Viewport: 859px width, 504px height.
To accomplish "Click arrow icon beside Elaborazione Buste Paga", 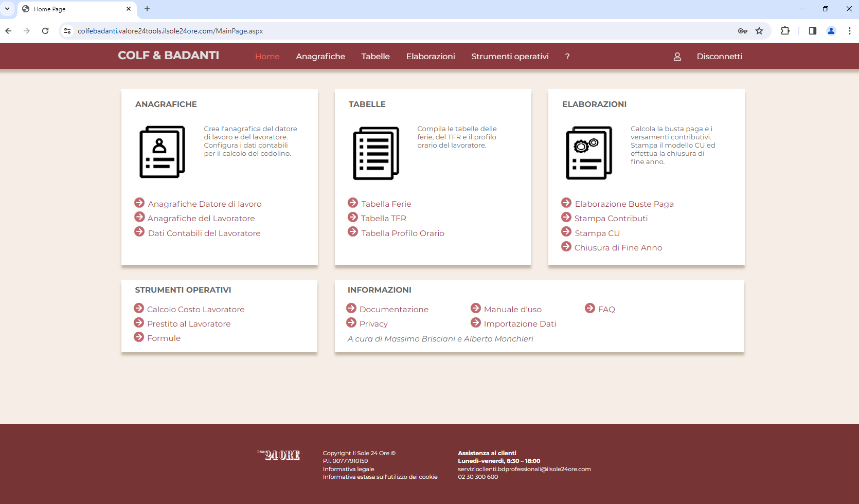I will (566, 203).
